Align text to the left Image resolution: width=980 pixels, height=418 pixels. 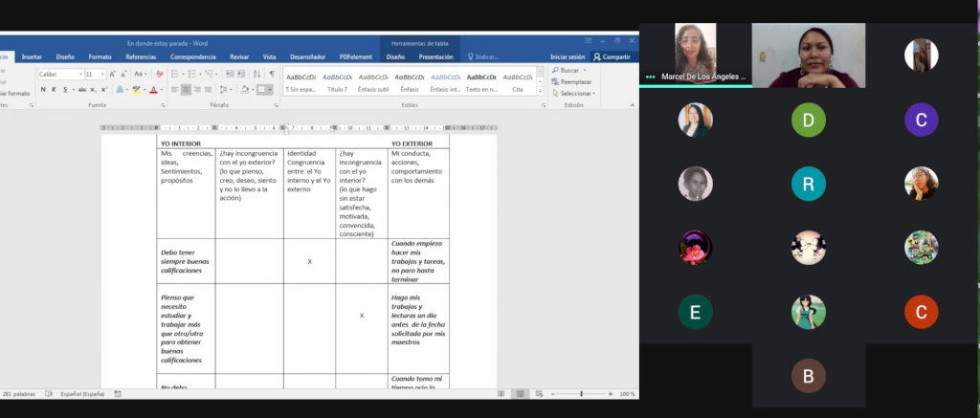coord(175,89)
